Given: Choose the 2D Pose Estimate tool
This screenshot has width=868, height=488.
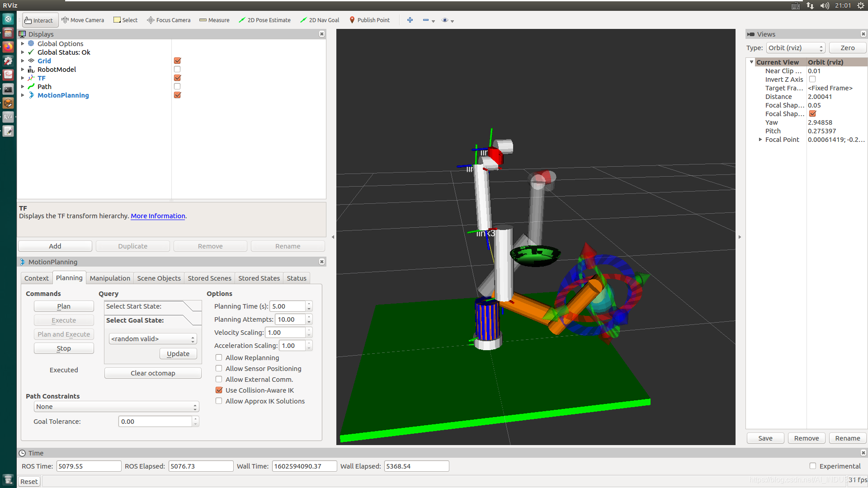Looking at the screenshot, I should click(264, 20).
